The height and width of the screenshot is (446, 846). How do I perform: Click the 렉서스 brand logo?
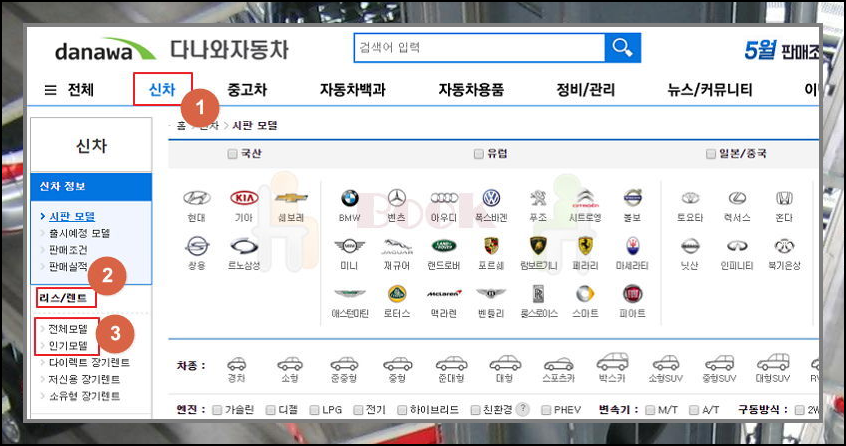coord(737,198)
